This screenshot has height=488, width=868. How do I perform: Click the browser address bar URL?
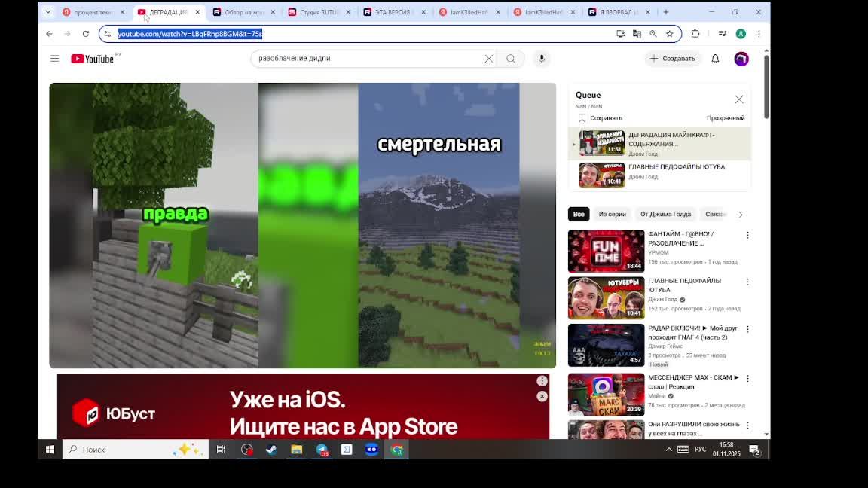click(x=190, y=34)
